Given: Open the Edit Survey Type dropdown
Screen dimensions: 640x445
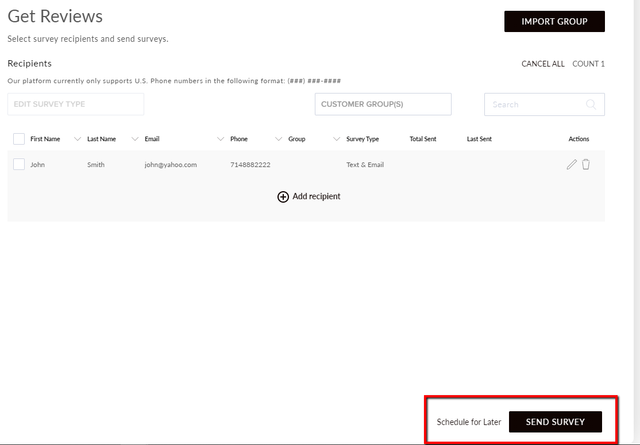Looking at the screenshot, I should tap(76, 104).
